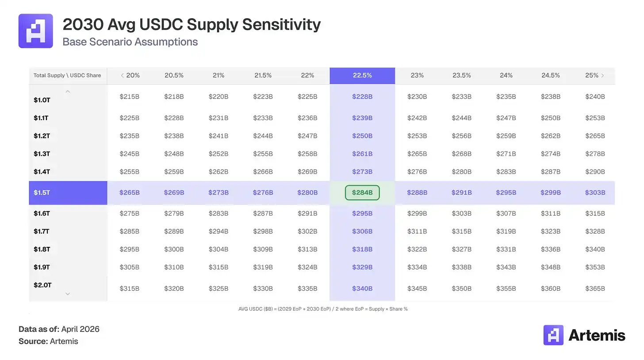Click the $303B cell in $1.5T row

pos(595,193)
